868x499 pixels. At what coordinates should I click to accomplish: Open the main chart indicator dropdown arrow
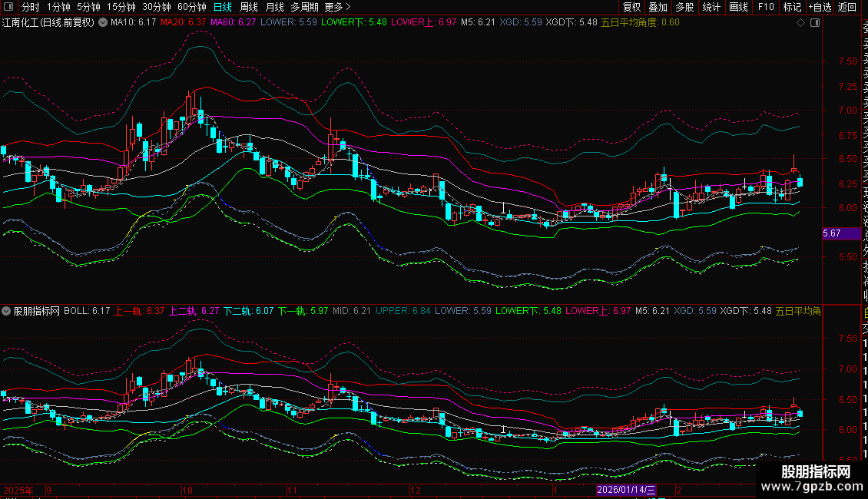(x=103, y=23)
